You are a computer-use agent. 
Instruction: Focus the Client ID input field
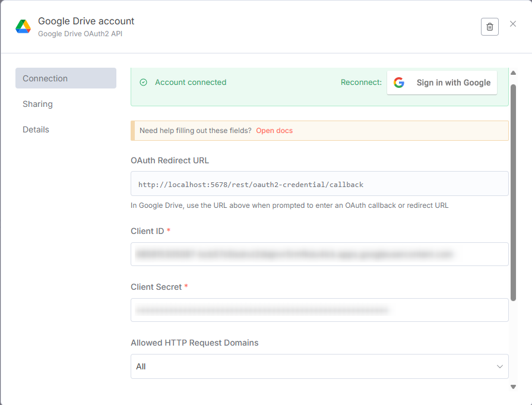pyautogui.click(x=319, y=254)
